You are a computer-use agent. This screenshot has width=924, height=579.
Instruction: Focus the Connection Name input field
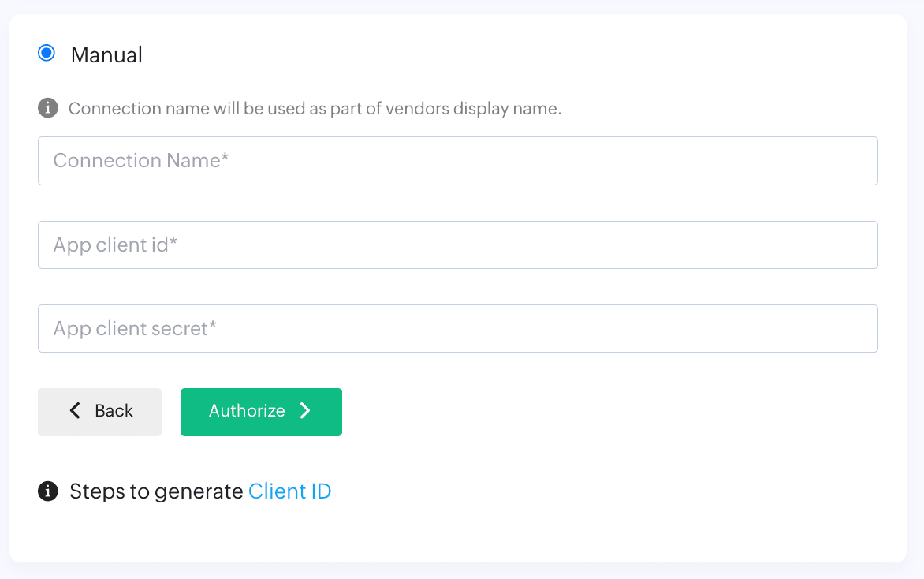click(x=457, y=161)
